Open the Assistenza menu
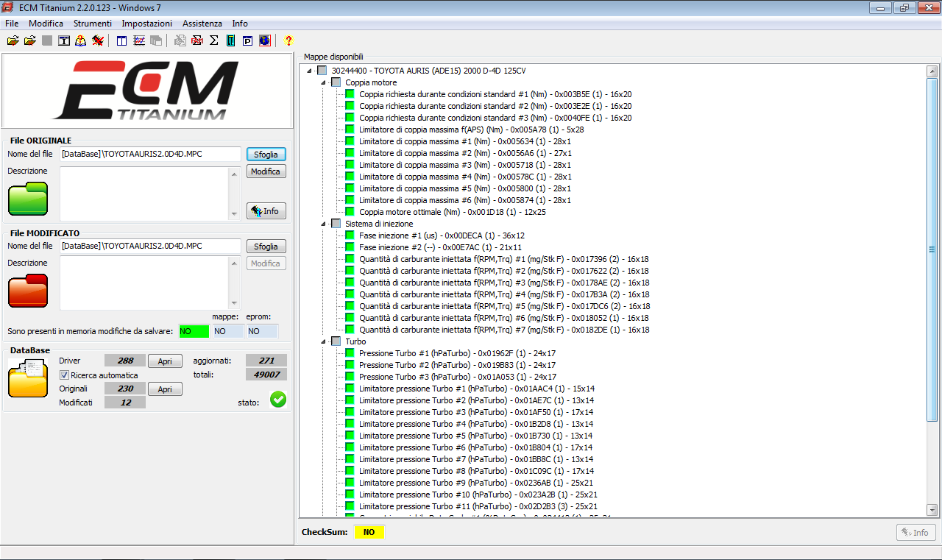The image size is (942, 560). 202,24
